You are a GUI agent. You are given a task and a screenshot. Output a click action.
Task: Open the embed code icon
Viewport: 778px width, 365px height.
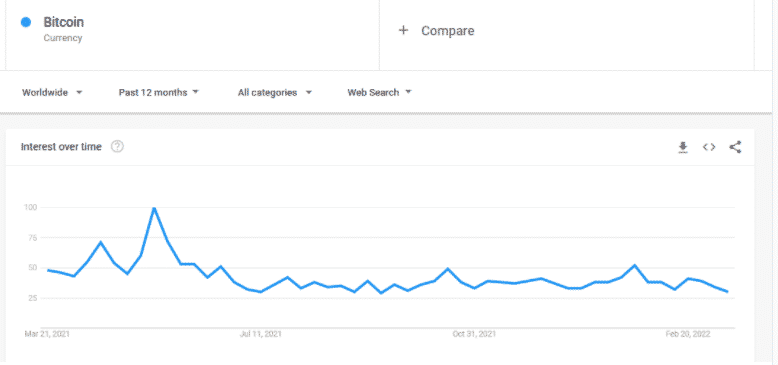click(709, 147)
